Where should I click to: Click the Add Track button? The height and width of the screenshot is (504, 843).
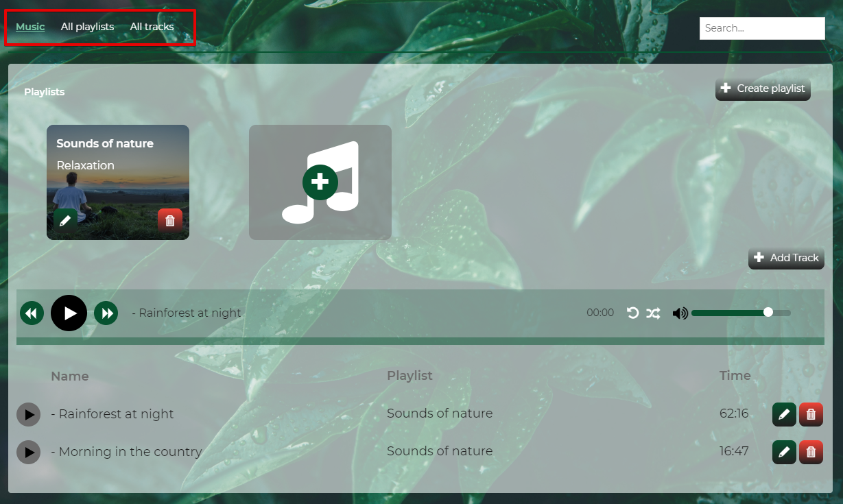tap(786, 258)
